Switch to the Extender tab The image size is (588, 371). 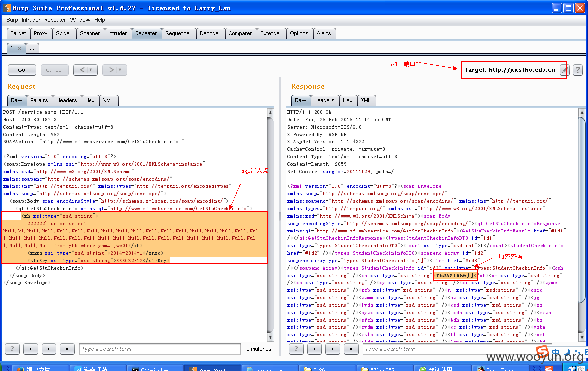point(271,33)
